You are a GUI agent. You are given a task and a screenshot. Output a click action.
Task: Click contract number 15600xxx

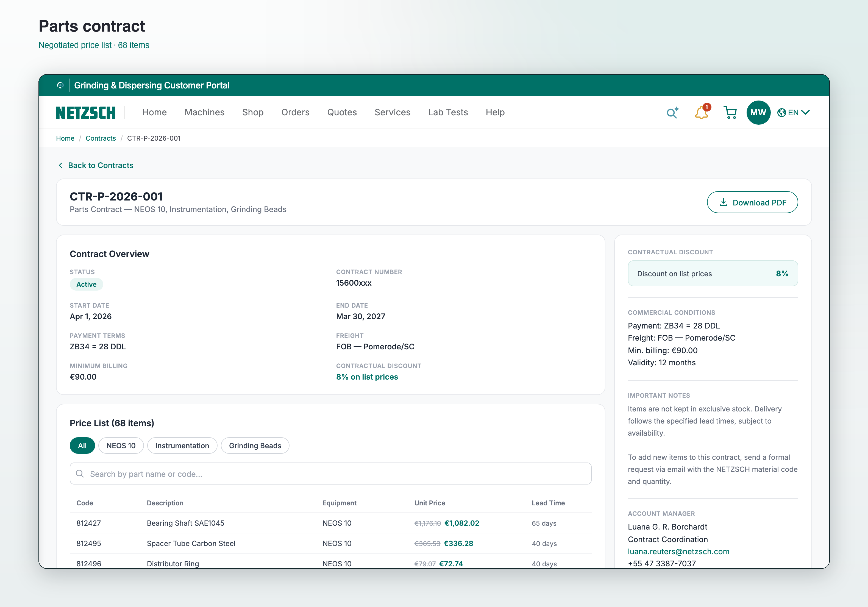pyautogui.click(x=354, y=283)
